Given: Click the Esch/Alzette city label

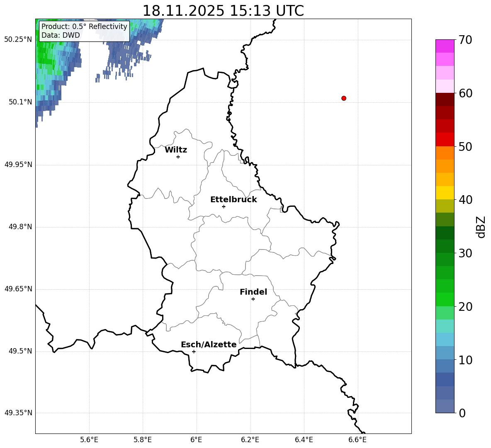Looking at the screenshot, I should pos(209,344).
